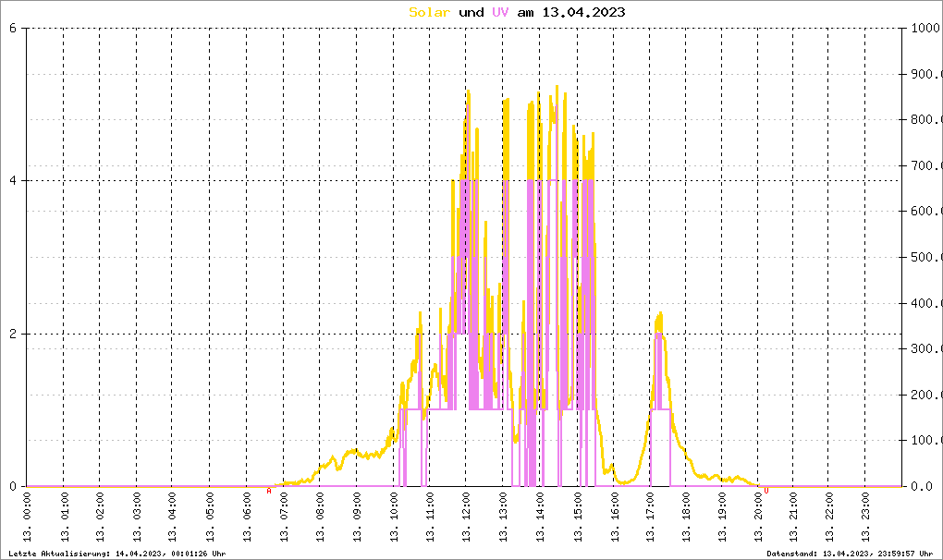Viewport: 943px width, 560px height.
Task: Click the left axis label 0
Action: click(13, 486)
